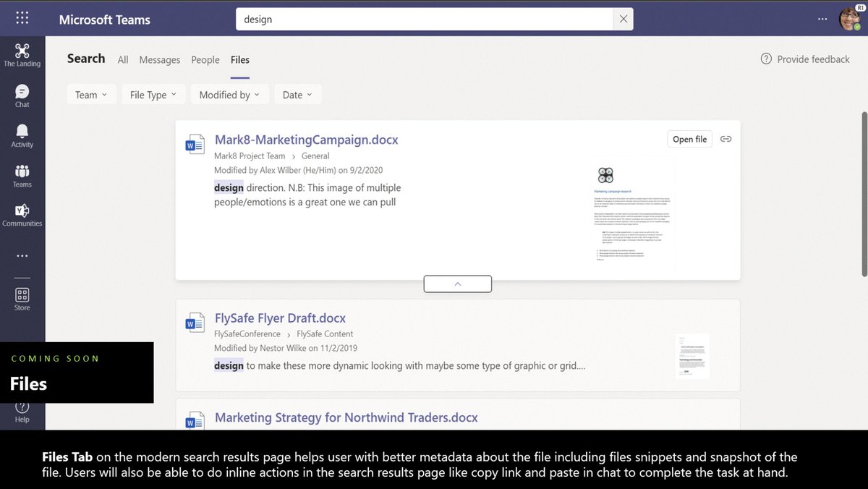
Task: Click the General channel breadcrumb
Action: (x=315, y=156)
